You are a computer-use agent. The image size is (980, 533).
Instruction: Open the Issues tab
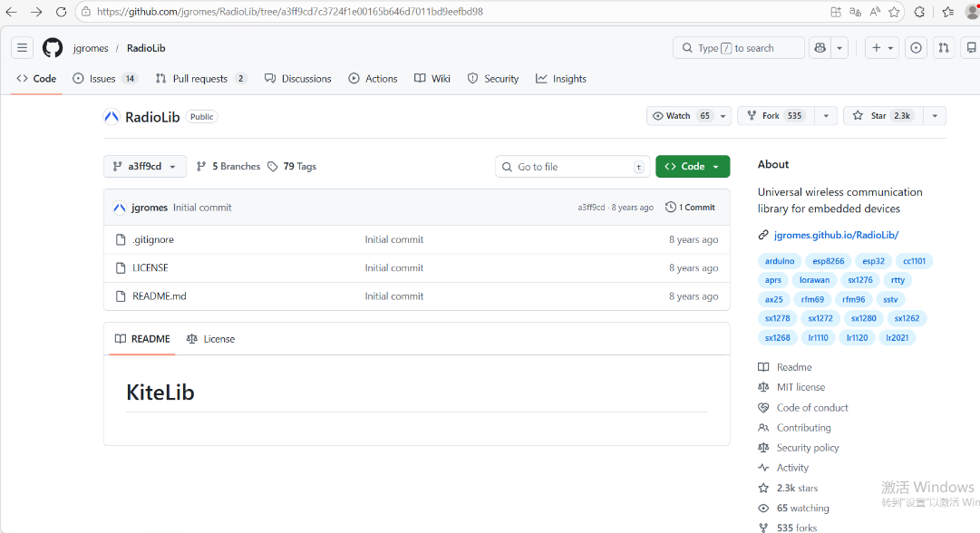click(x=104, y=79)
